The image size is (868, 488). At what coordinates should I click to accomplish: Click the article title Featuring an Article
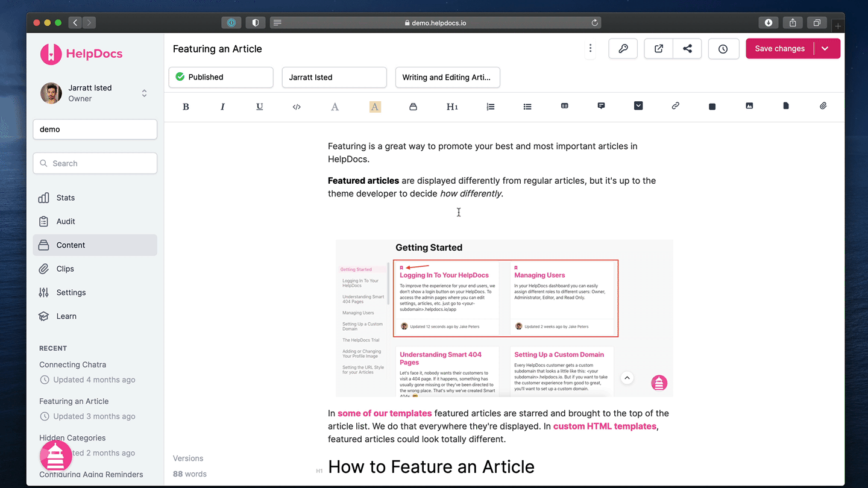(218, 49)
